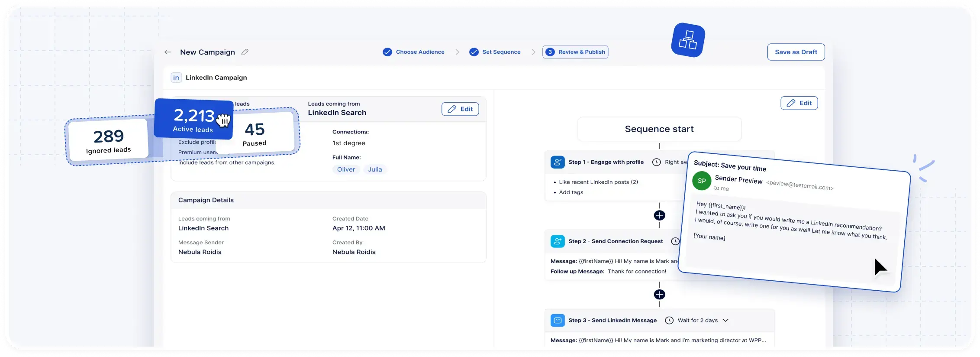Click the Subject: Save your time line

(x=730, y=166)
